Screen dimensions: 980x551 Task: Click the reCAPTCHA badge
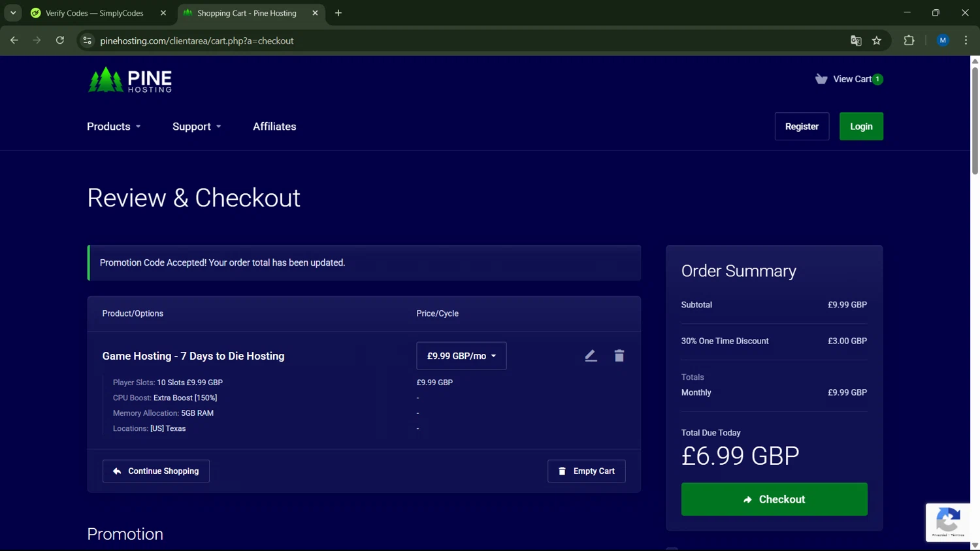[x=948, y=522]
